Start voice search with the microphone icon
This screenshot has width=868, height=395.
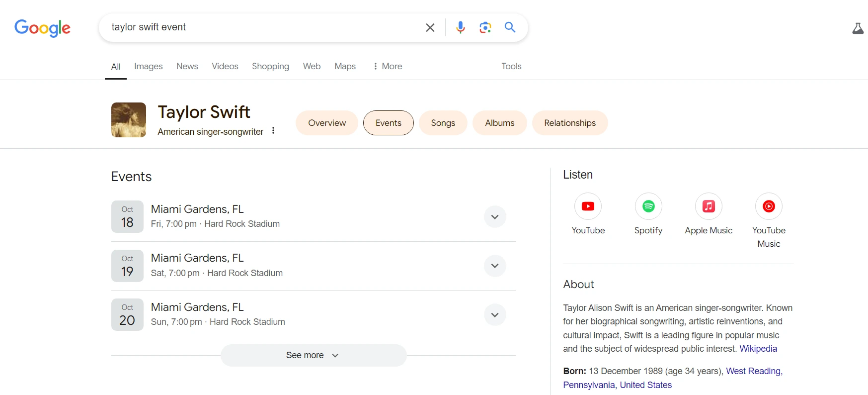tap(460, 27)
